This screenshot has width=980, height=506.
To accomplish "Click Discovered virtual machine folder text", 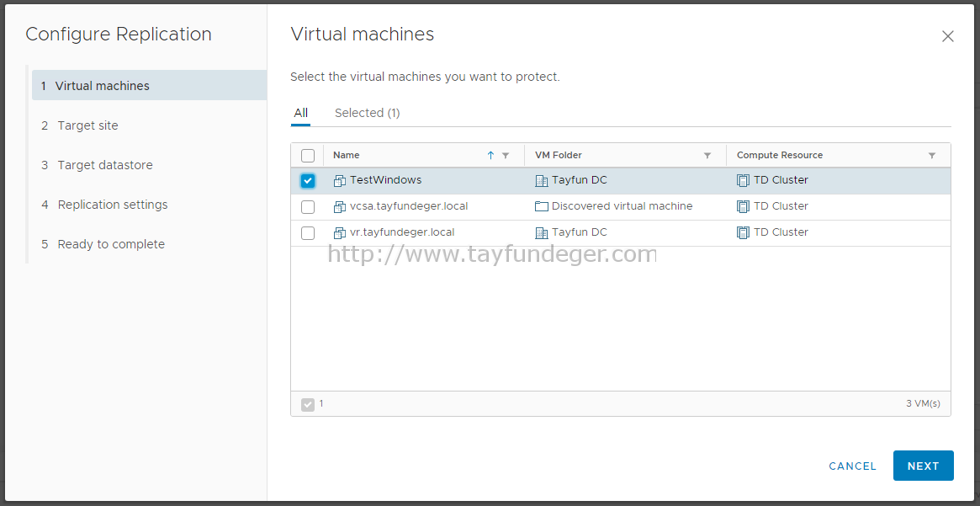I will coord(622,206).
